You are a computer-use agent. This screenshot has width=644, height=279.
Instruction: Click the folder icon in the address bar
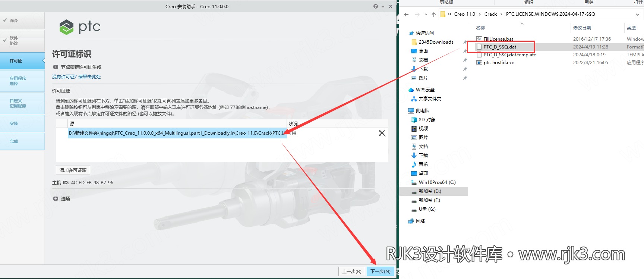coord(443,14)
